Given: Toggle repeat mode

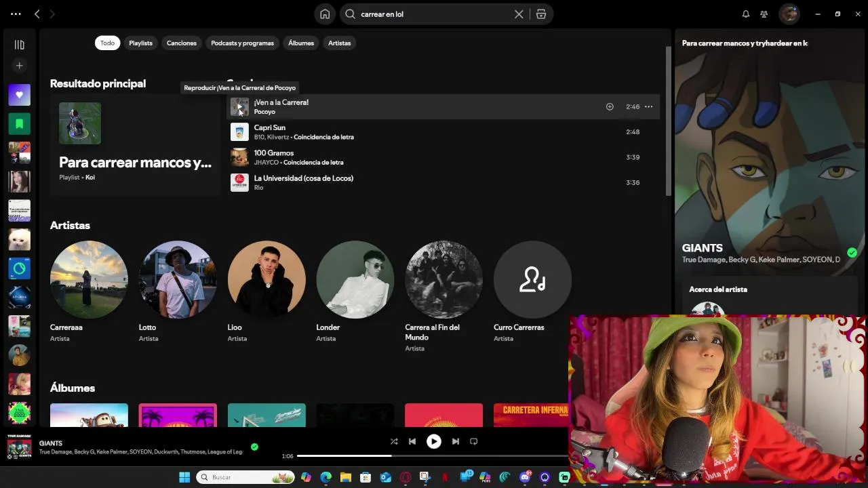Looking at the screenshot, I should click(x=474, y=441).
